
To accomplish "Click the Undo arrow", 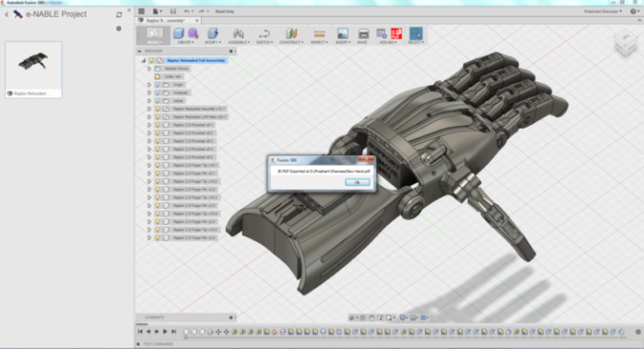I will click(x=188, y=12).
